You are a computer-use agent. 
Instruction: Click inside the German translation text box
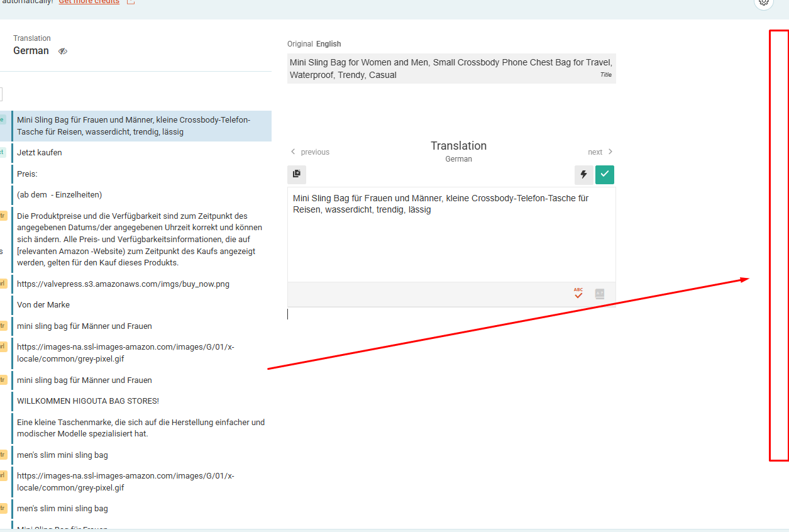451,235
